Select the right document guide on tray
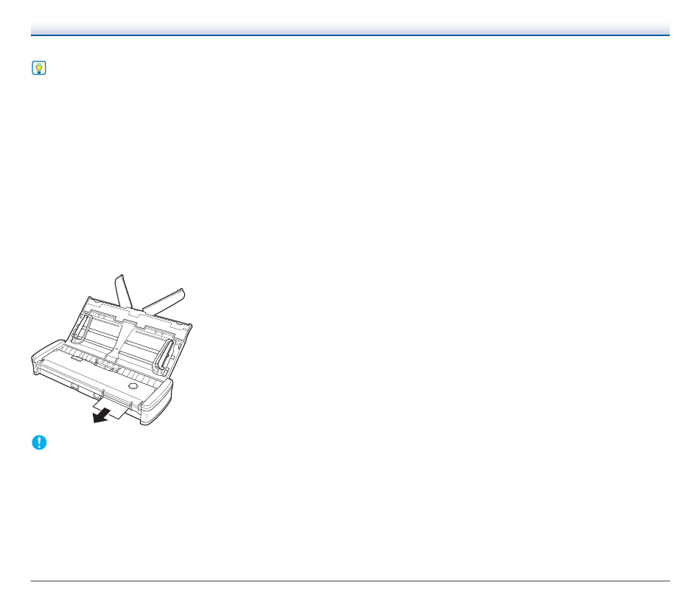 click(x=164, y=357)
